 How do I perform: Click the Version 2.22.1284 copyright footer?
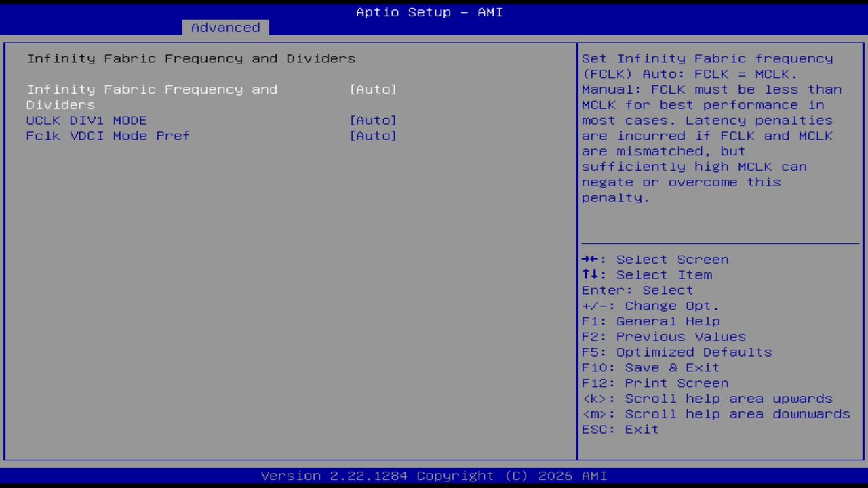tap(434, 476)
